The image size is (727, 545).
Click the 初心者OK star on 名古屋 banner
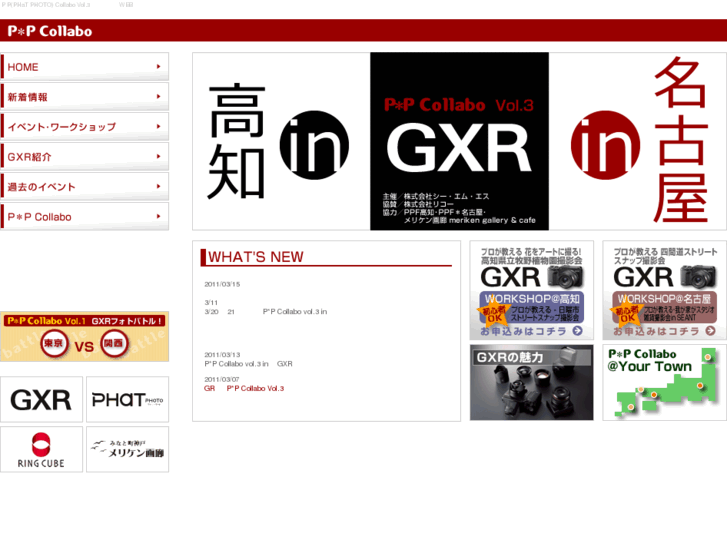[x=626, y=314]
